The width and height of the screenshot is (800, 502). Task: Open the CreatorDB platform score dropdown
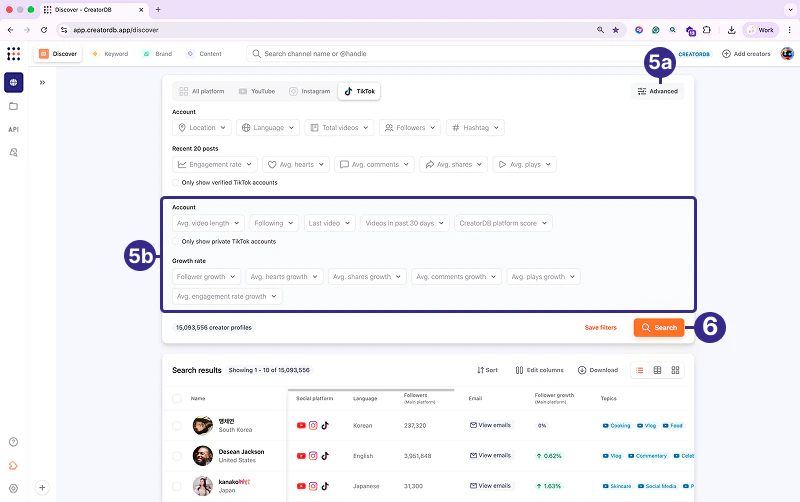503,223
